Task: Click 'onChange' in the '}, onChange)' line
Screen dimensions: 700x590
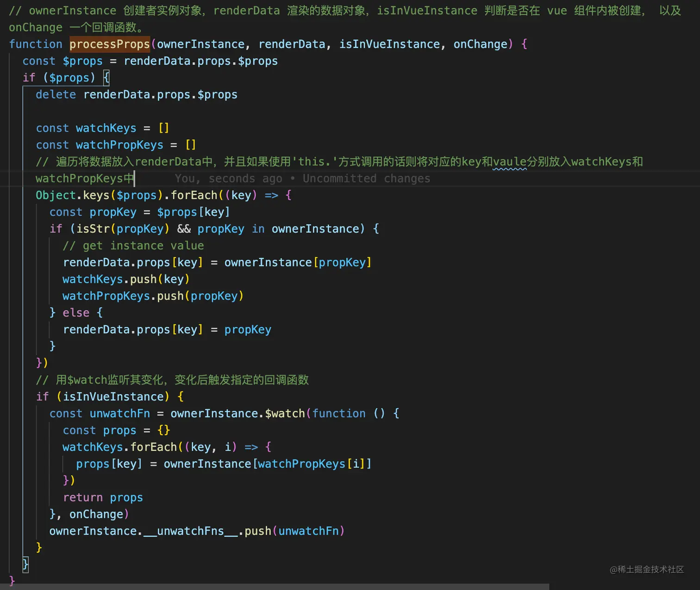Action: (96, 515)
